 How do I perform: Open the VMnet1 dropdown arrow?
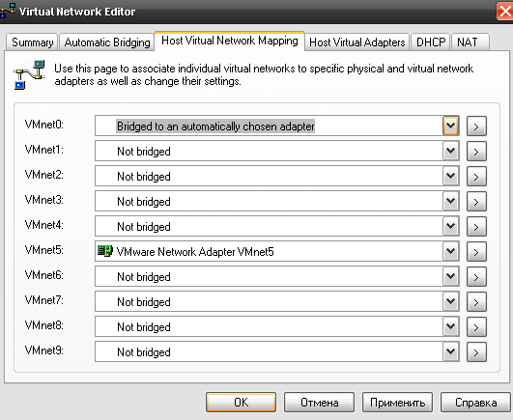(450, 151)
